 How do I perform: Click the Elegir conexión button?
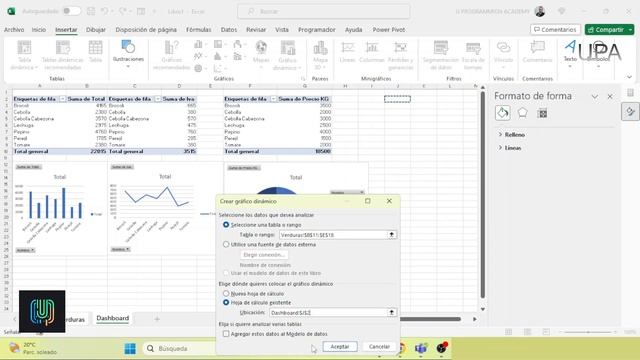264,255
